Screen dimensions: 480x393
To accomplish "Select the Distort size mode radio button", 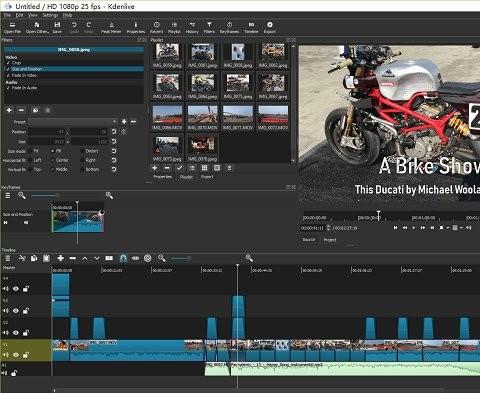I will coord(82,151).
